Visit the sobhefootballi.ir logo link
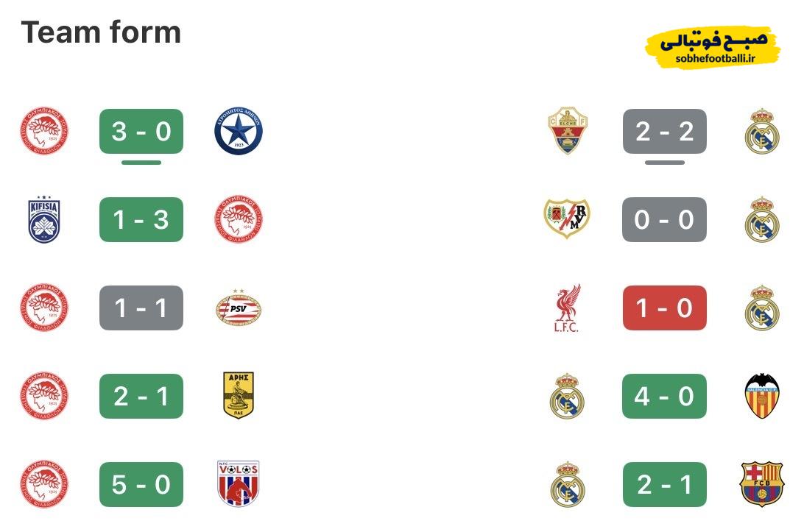This screenshot has width=804, height=532. 712,47
